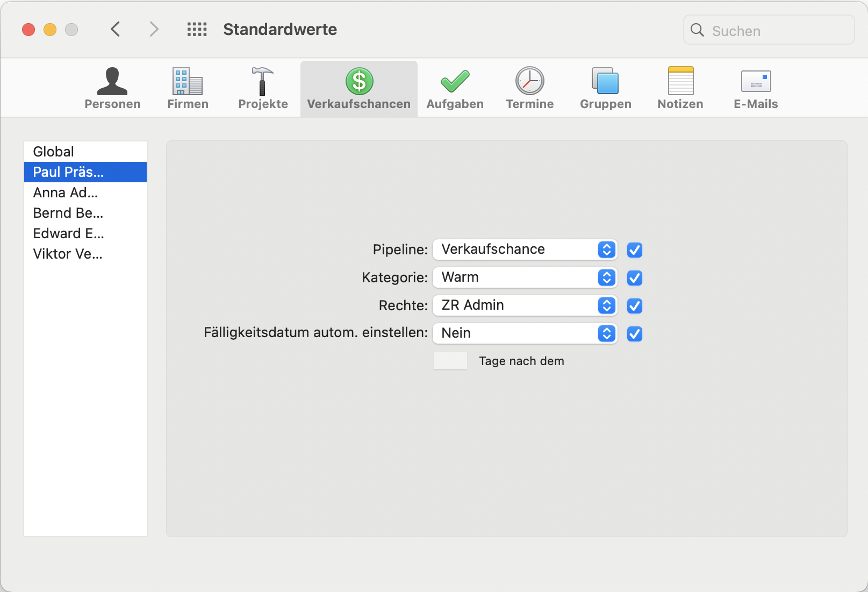Open the Rechte dropdown showing ZR Admin
Viewport: 868px width, 592px height.
pos(525,305)
